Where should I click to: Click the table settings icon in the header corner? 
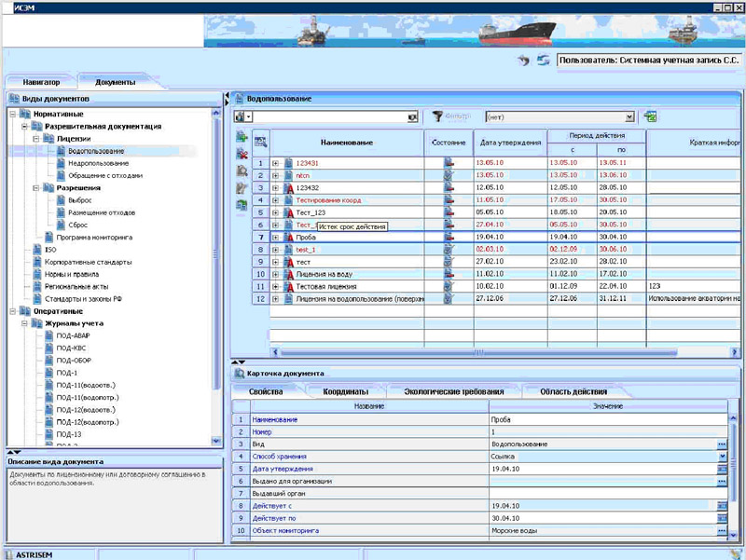(261, 143)
